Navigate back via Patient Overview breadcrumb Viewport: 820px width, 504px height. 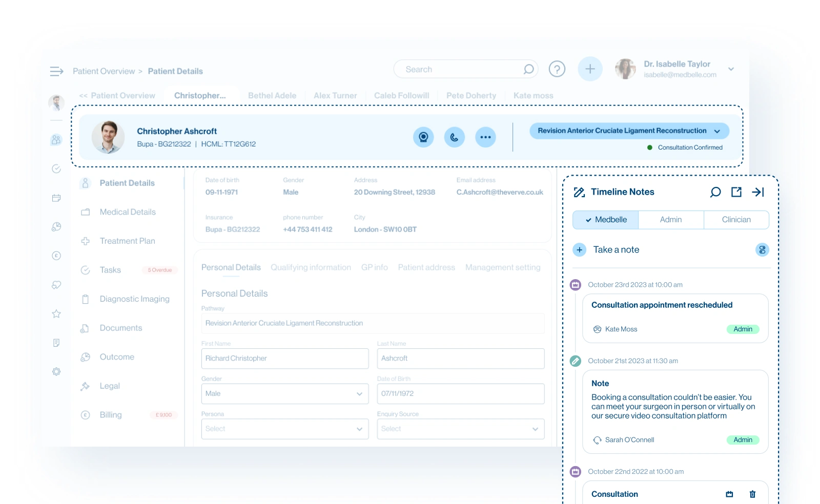(105, 71)
